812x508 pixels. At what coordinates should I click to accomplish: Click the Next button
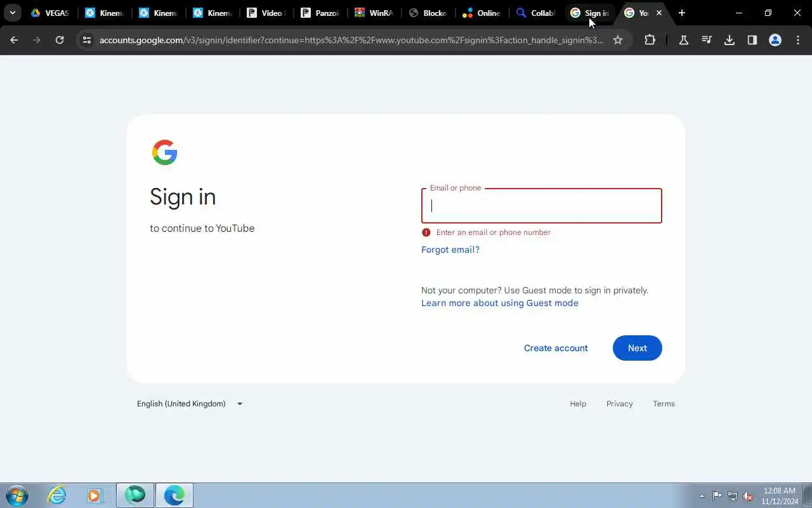[x=638, y=348]
